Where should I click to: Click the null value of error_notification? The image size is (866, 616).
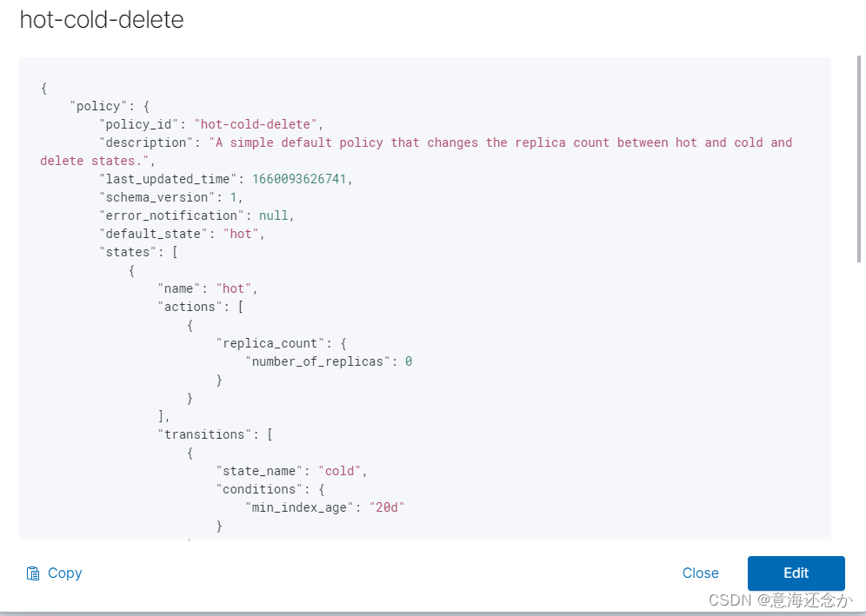(x=274, y=215)
